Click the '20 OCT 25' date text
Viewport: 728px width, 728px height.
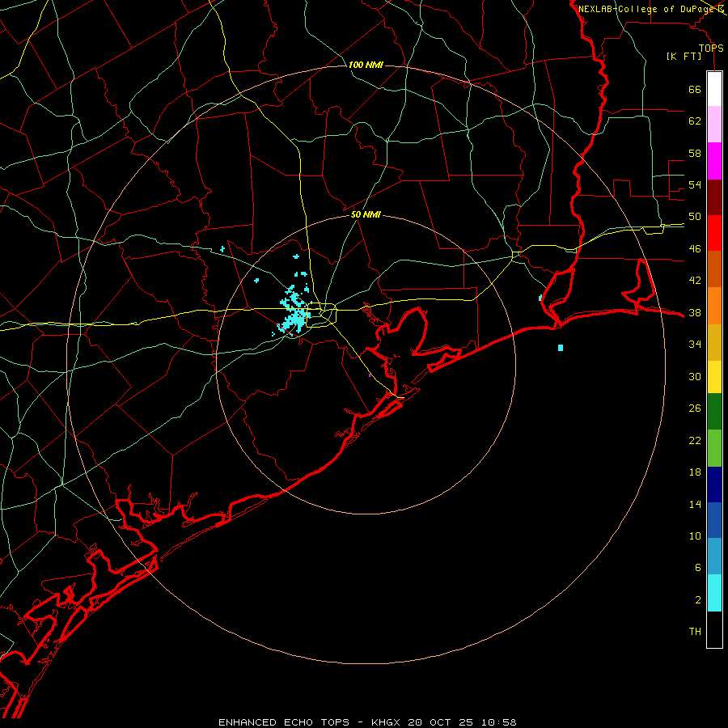tap(441, 722)
